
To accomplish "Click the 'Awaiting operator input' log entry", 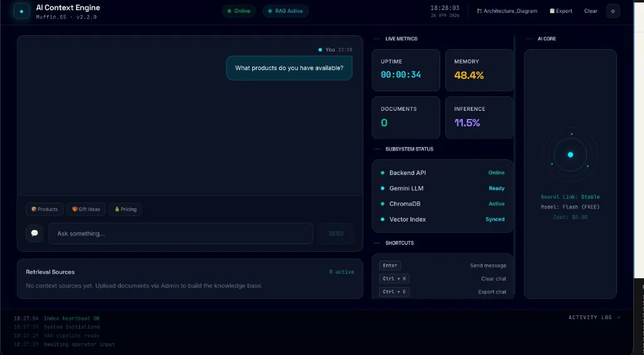I will [x=79, y=344].
